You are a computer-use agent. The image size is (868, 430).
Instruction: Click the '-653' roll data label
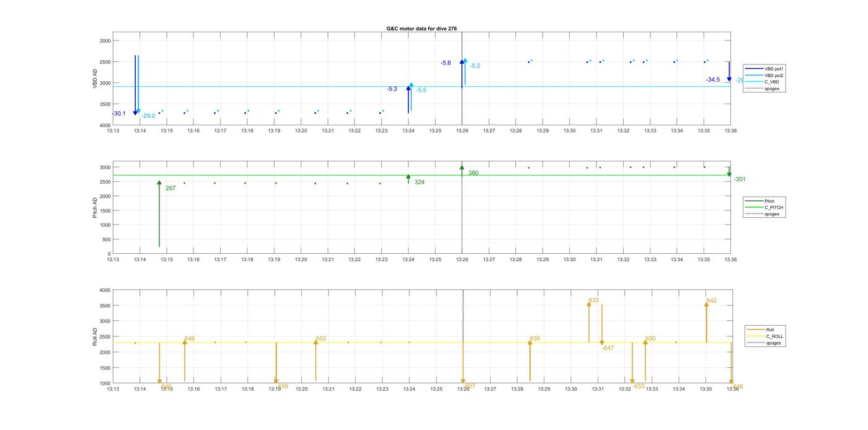pos(639,386)
